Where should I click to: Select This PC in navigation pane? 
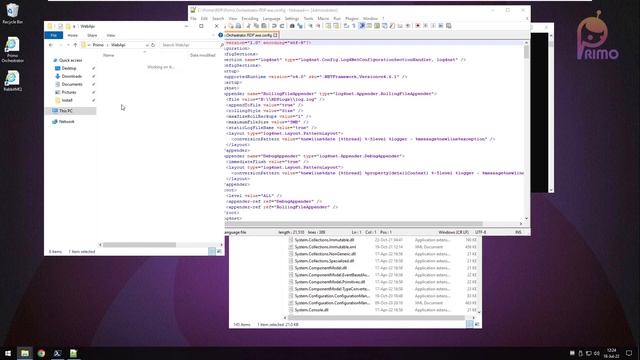(65, 111)
